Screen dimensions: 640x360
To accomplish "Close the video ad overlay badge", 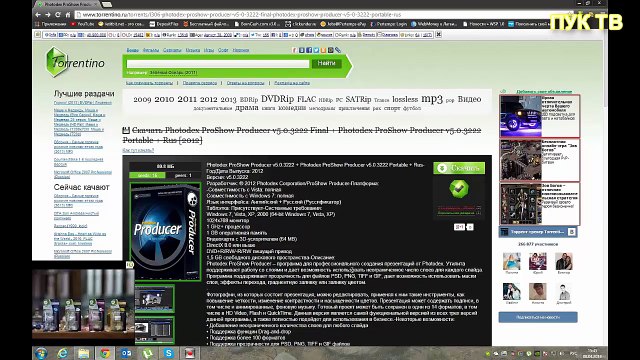I will coord(130,265).
